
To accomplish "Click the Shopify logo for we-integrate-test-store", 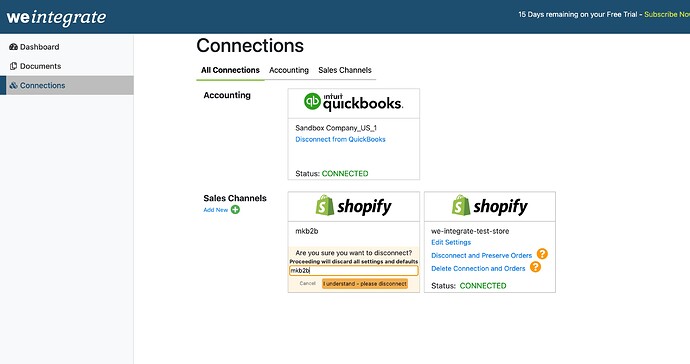I will [489, 206].
